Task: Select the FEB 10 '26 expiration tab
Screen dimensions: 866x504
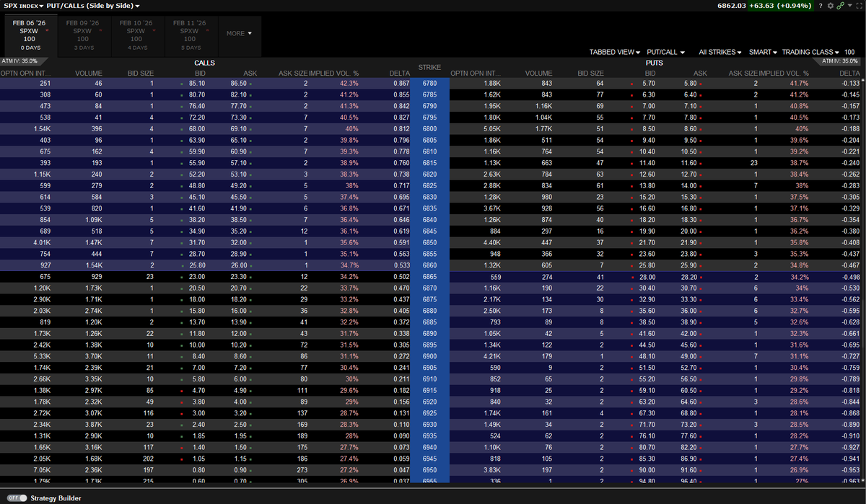Action: point(136,35)
